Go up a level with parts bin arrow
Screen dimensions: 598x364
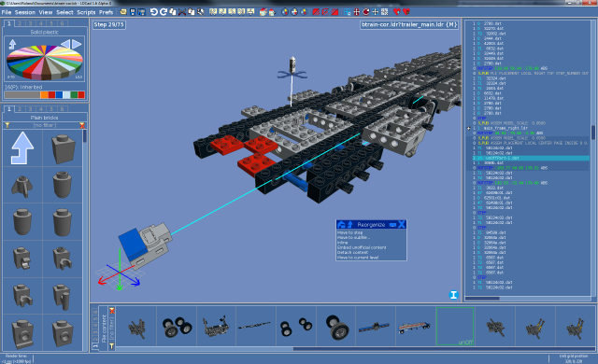[22, 148]
